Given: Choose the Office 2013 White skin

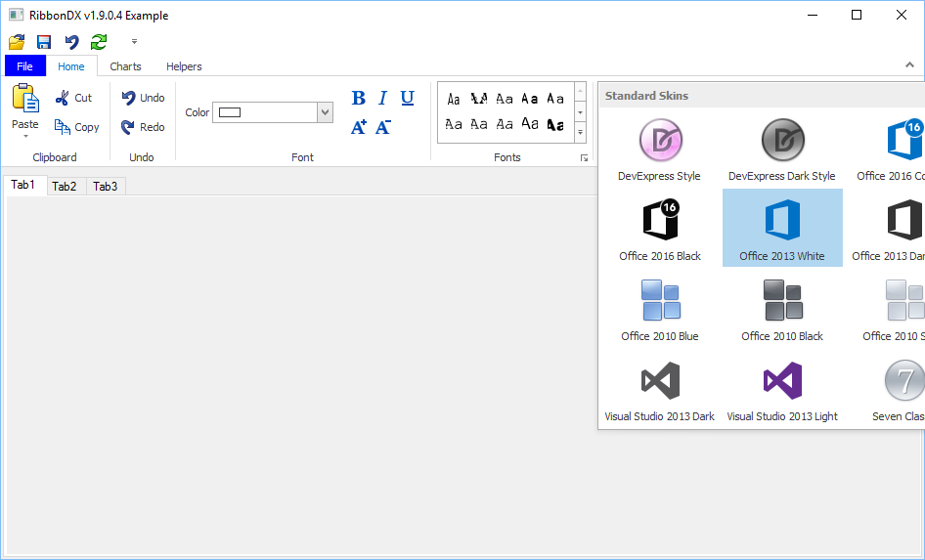Looking at the screenshot, I should (x=782, y=228).
